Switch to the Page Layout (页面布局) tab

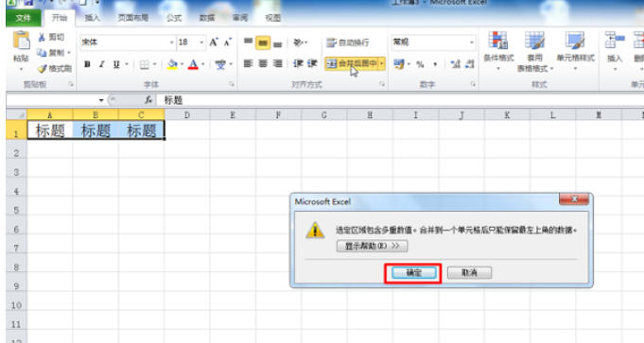coord(133,18)
